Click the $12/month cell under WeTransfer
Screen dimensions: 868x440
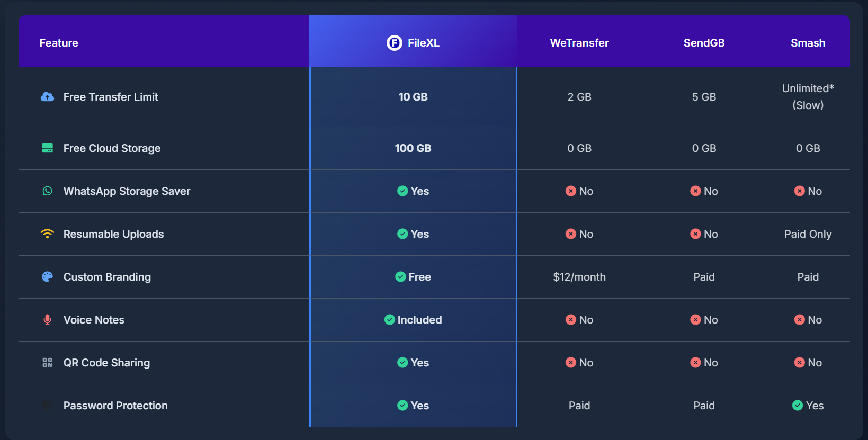pyautogui.click(x=579, y=277)
